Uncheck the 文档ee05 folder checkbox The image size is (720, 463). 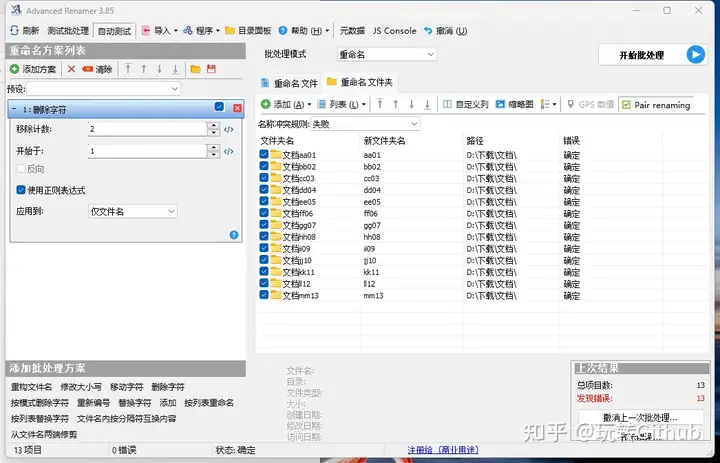pos(264,201)
